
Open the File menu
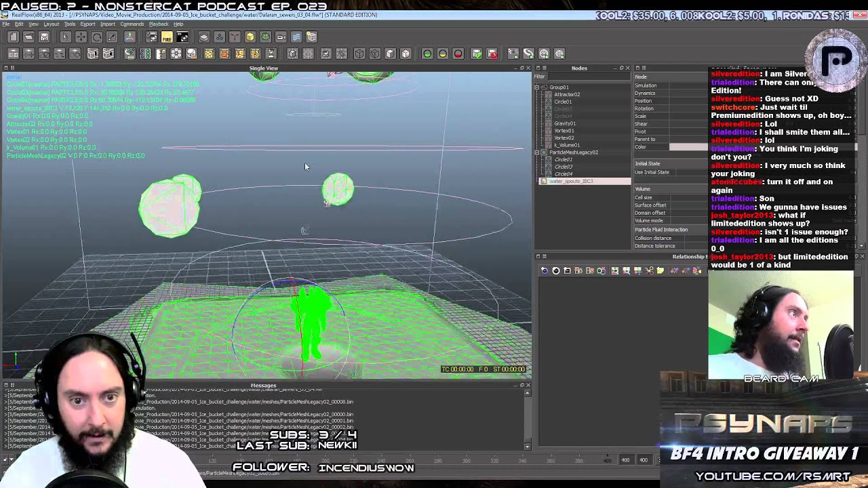tap(6, 24)
